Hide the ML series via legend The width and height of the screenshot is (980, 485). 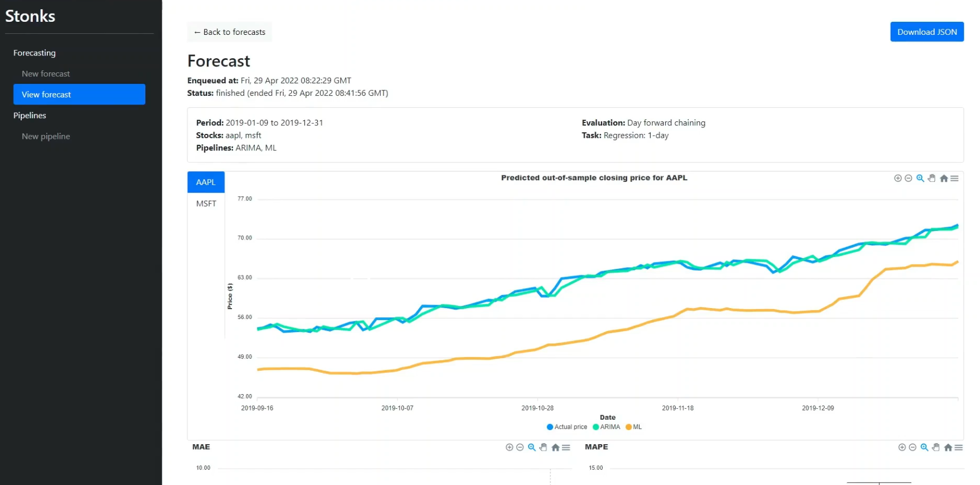click(634, 427)
